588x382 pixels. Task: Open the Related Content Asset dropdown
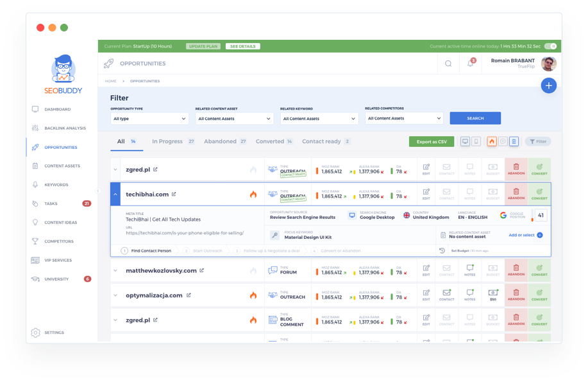pyautogui.click(x=234, y=119)
